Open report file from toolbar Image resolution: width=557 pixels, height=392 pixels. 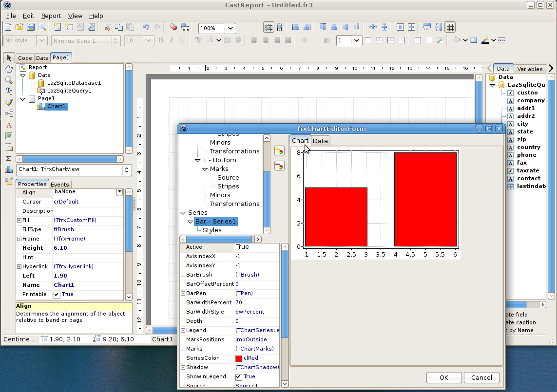[x=19, y=27]
